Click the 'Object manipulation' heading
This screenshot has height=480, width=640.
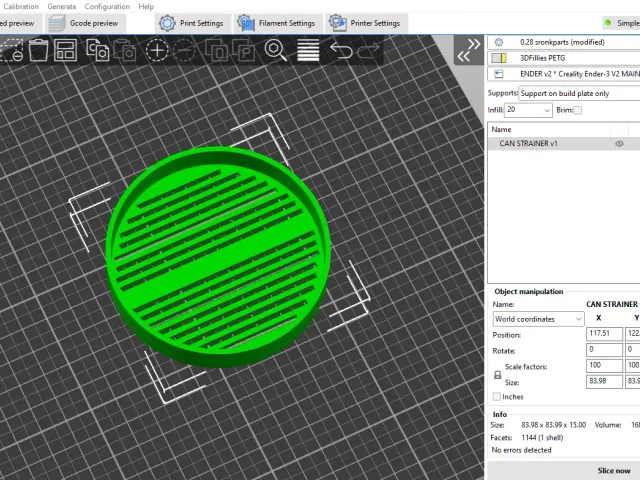point(529,291)
